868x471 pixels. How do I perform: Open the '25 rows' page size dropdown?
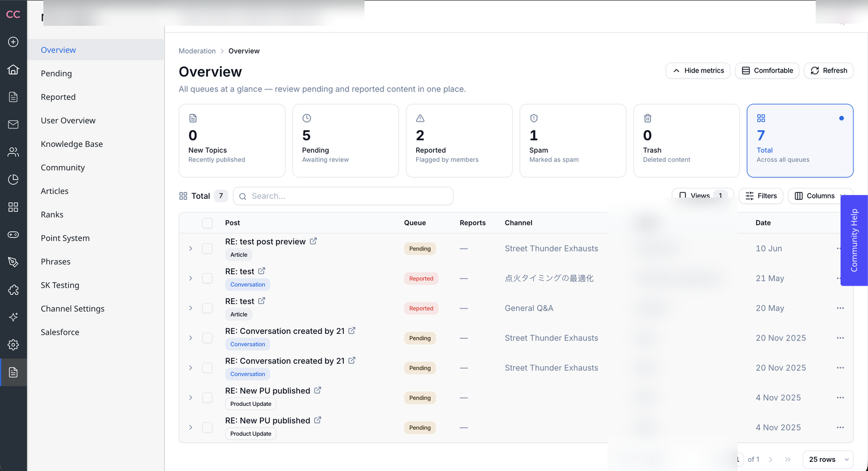coord(828,460)
